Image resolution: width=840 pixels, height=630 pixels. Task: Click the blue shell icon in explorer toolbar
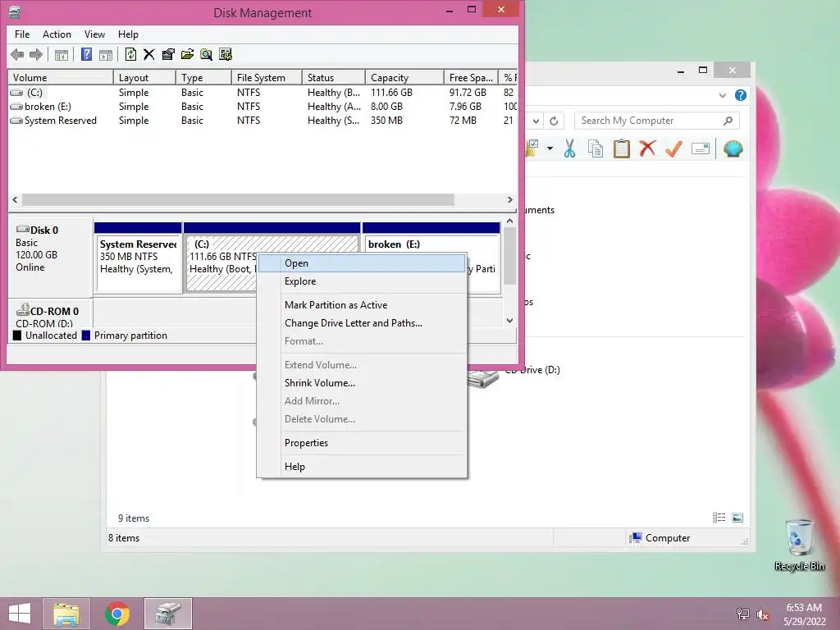pos(733,148)
